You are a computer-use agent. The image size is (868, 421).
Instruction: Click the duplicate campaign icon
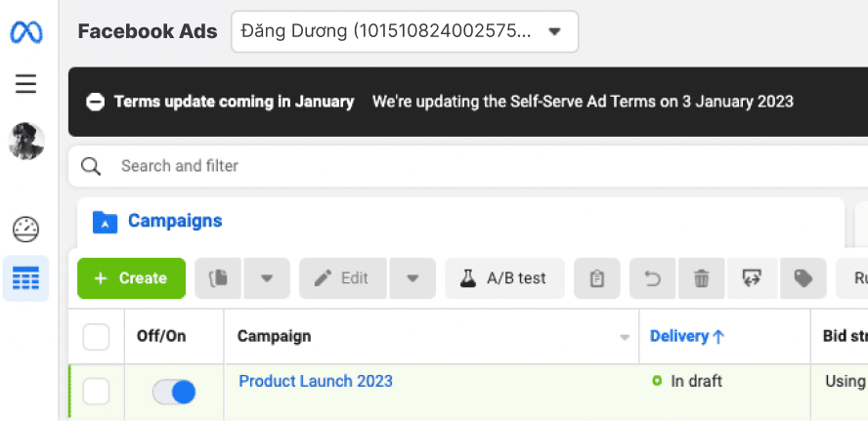[x=219, y=278]
